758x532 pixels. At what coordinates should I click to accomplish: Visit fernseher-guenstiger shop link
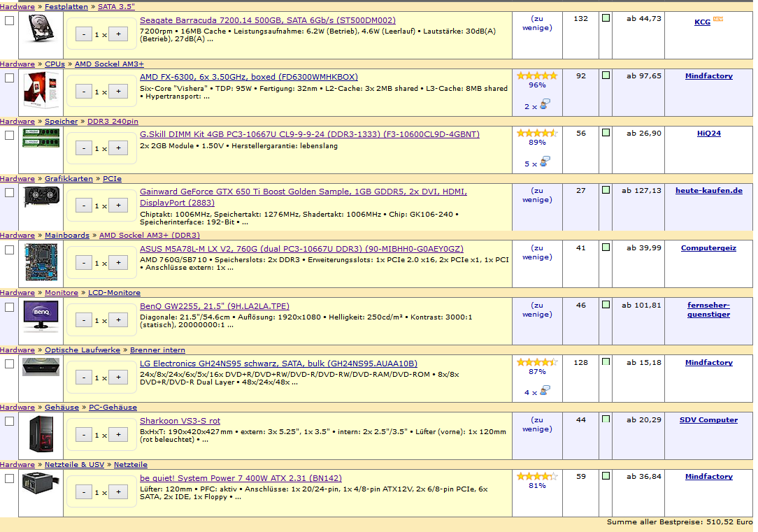708,310
